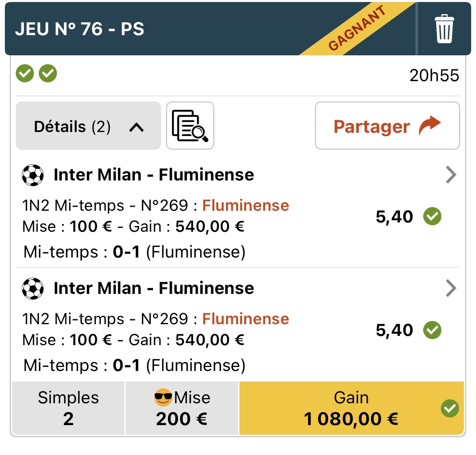The height and width of the screenshot is (455, 476).
Task: Open first Inter Milan - Fluminense title
Action: [x=154, y=175]
